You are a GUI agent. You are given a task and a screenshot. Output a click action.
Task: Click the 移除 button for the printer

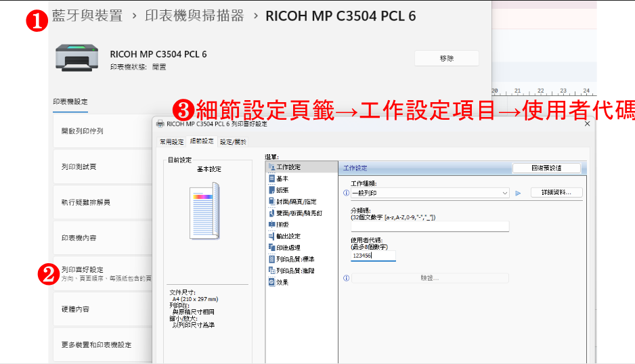(447, 58)
